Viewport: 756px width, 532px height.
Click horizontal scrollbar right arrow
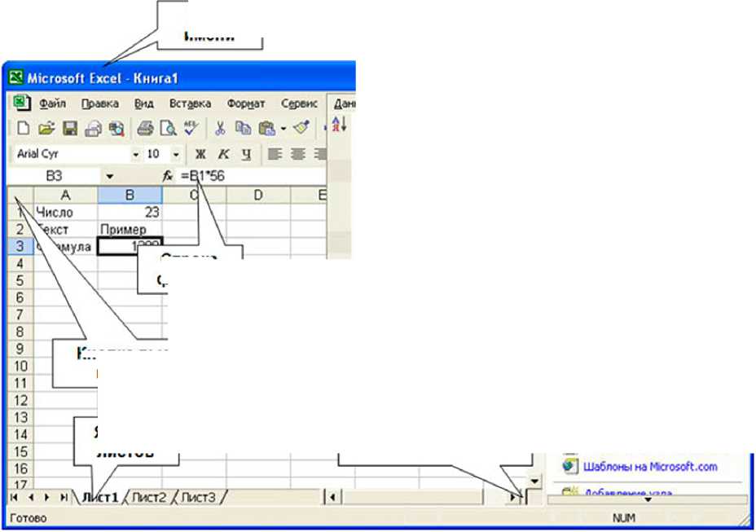[514, 497]
